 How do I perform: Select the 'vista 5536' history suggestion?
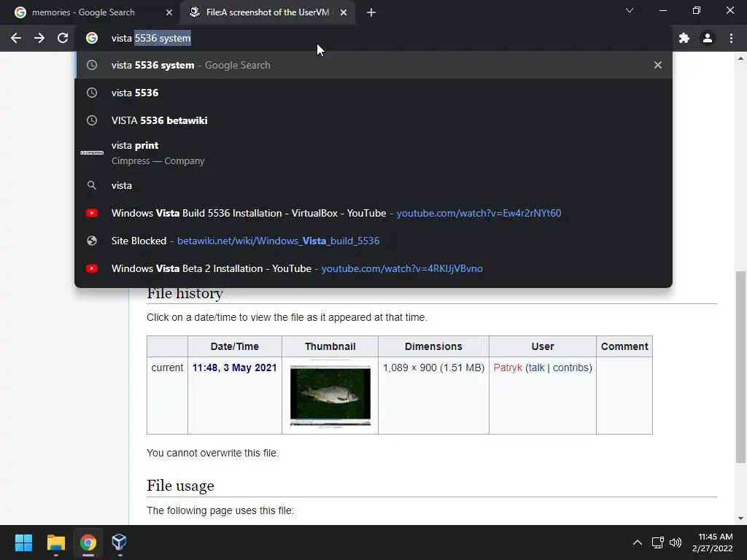(373, 93)
